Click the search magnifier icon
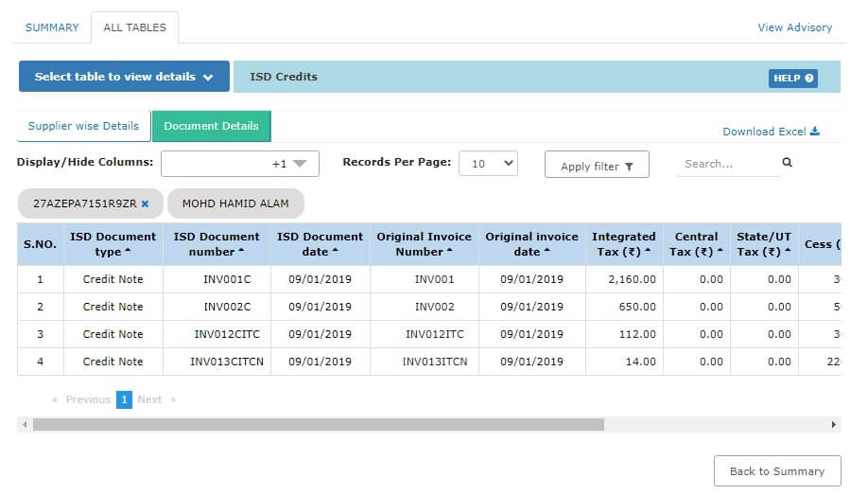Viewport: 868px width, 495px height. [787, 164]
